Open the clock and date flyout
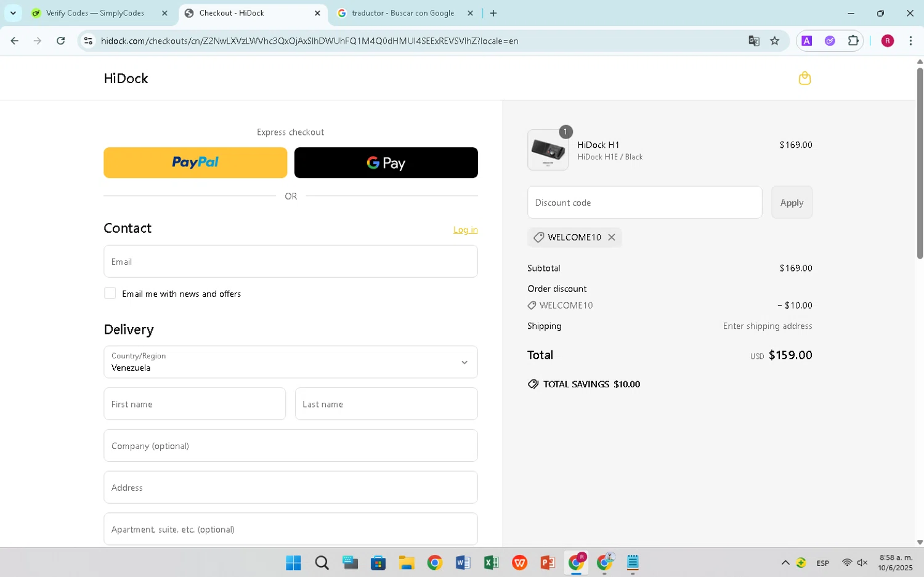Screen dimensions: 924x577 tap(896, 562)
